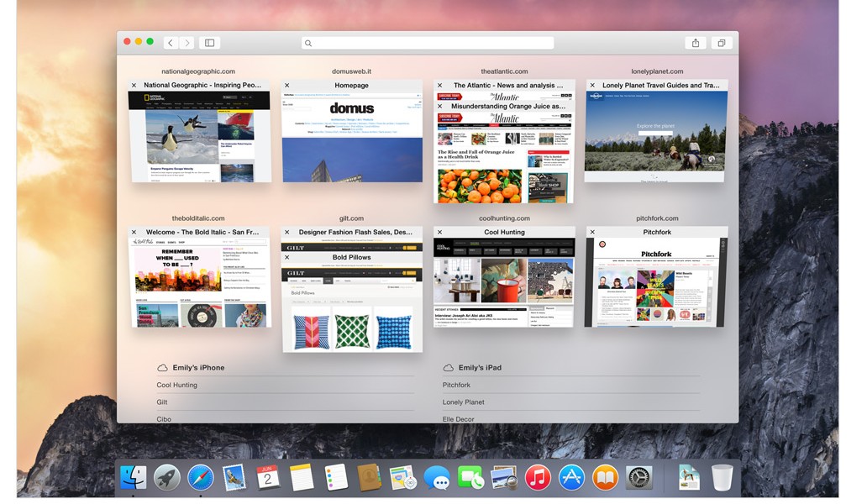Select the Lonely Planet tab thumbnail

point(656,137)
